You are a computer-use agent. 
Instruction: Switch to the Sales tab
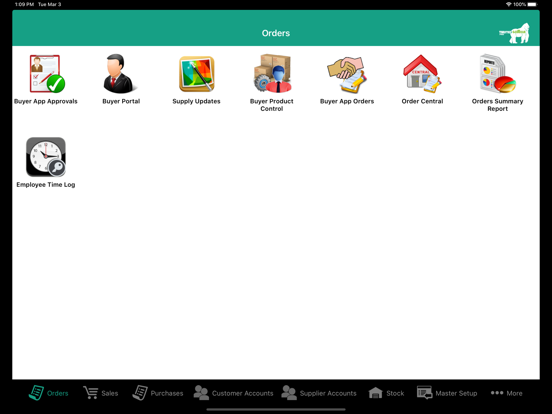click(x=101, y=393)
